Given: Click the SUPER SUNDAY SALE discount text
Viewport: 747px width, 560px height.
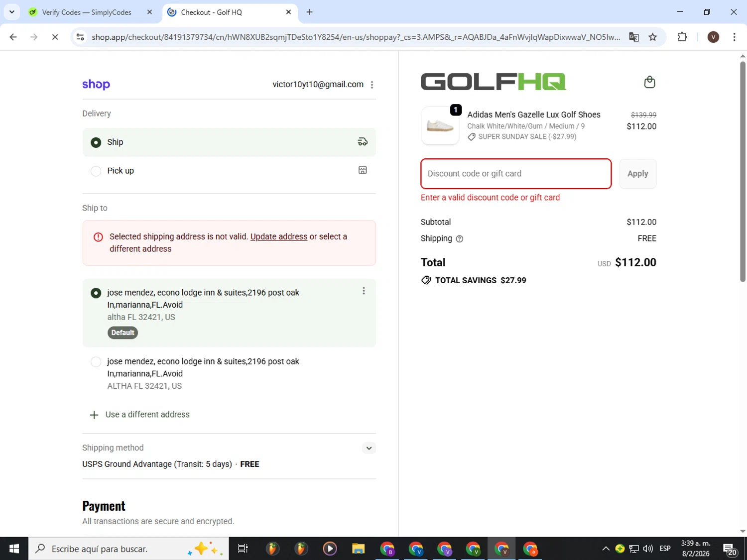Looking at the screenshot, I should [527, 136].
